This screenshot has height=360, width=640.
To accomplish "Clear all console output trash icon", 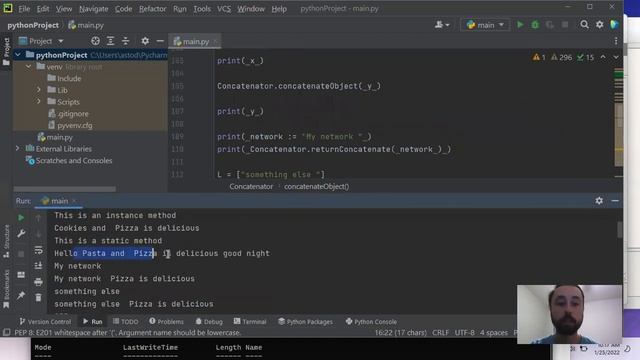I will tap(38, 298).
